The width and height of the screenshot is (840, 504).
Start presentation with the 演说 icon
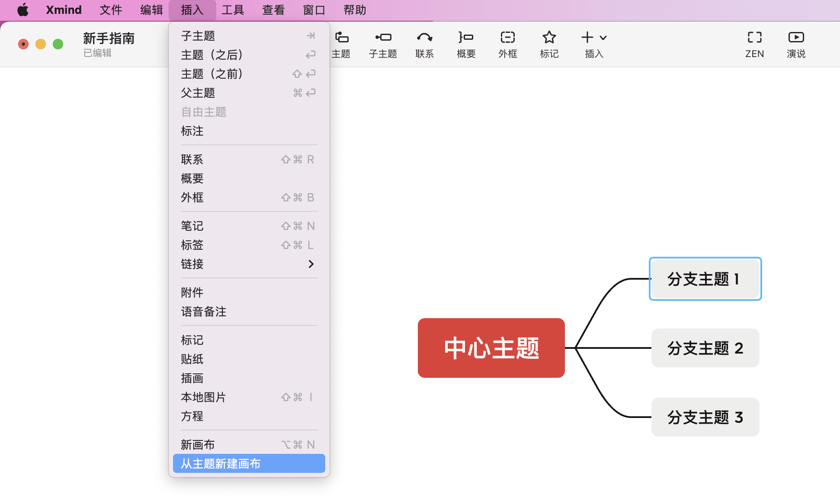pos(795,43)
